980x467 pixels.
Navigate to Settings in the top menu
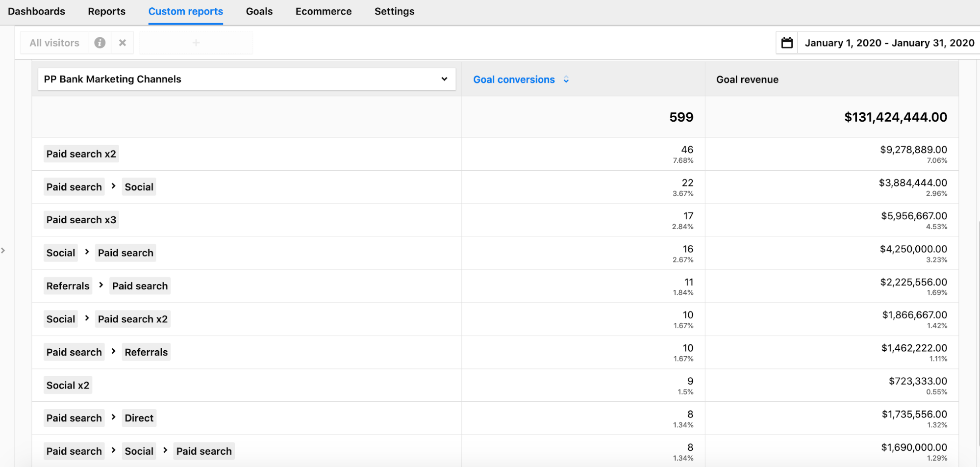tap(394, 11)
